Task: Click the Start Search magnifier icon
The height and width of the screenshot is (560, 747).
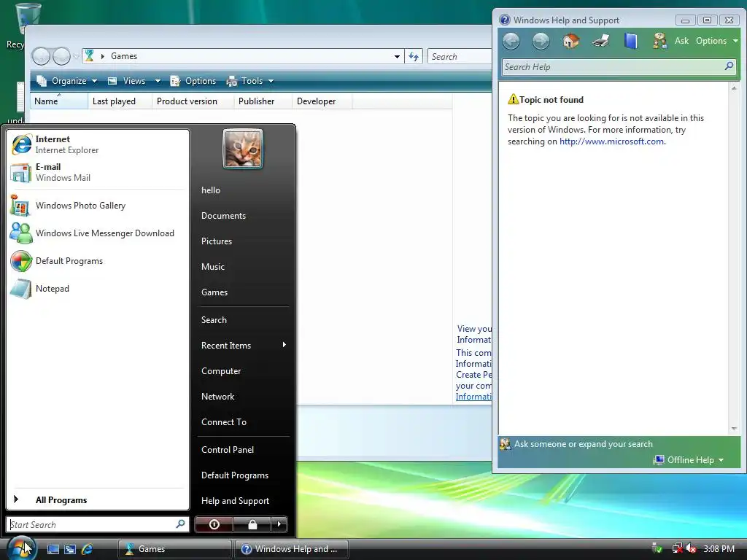Action: [x=181, y=524]
